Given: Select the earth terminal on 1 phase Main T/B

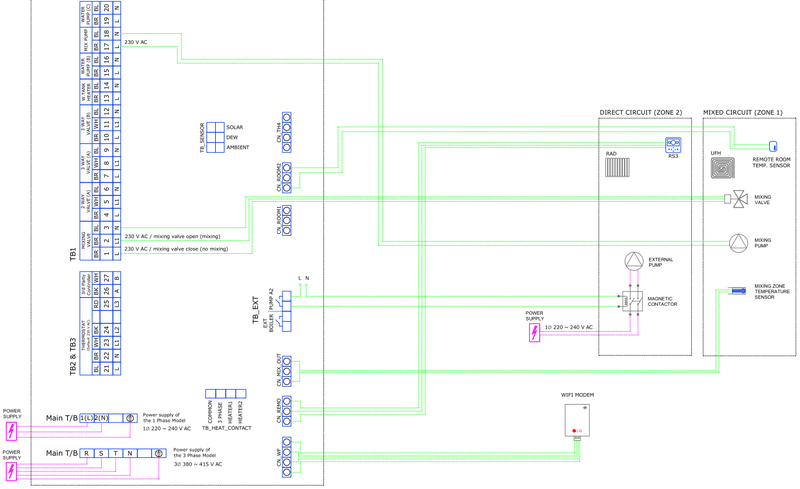Looking at the screenshot, I should [130, 418].
